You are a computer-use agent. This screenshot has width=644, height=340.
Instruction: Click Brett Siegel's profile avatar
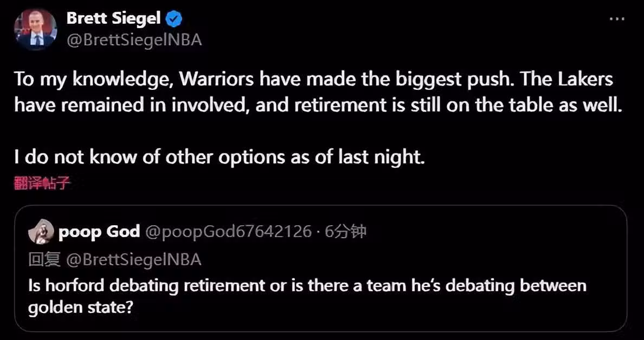[x=36, y=30]
